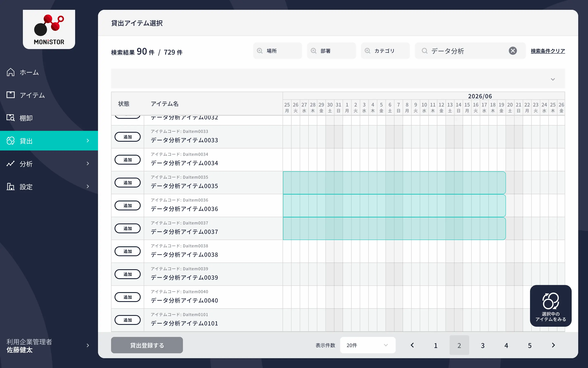Go to page 5
The height and width of the screenshot is (368, 588).
point(530,345)
